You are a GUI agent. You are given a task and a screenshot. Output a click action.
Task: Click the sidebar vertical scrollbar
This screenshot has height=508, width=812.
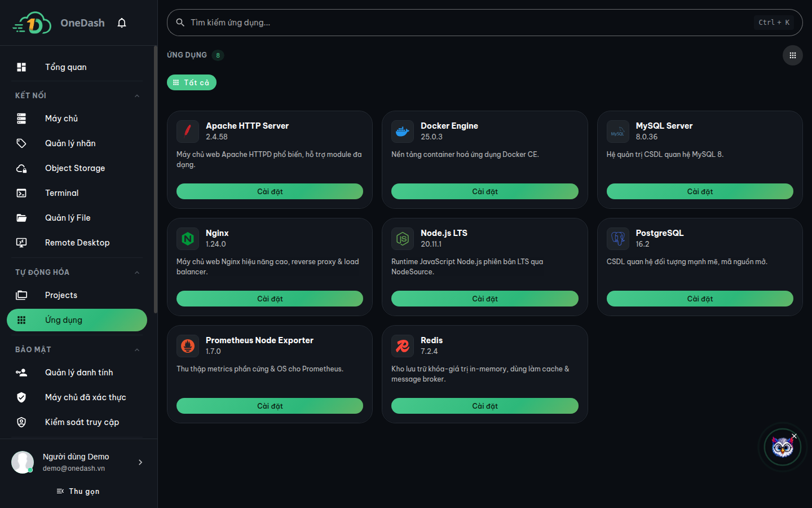[156, 179]
